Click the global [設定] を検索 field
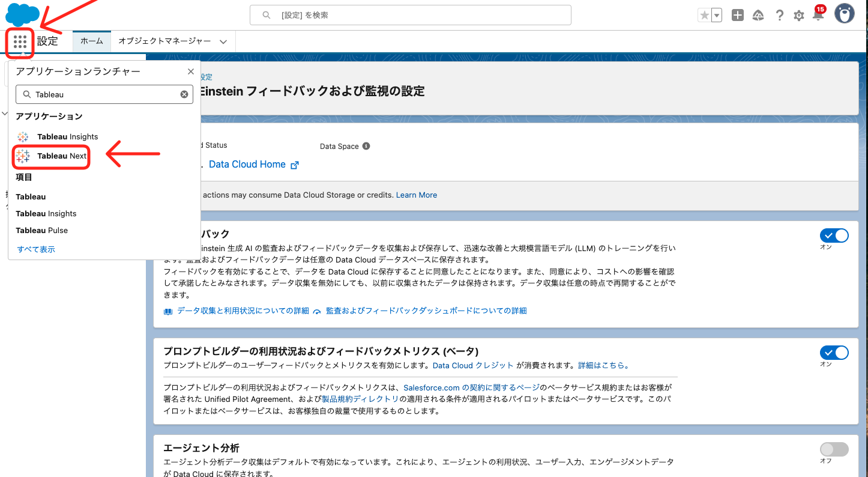The height and width of the screenshot is (477, 868). tap(411, 15)
